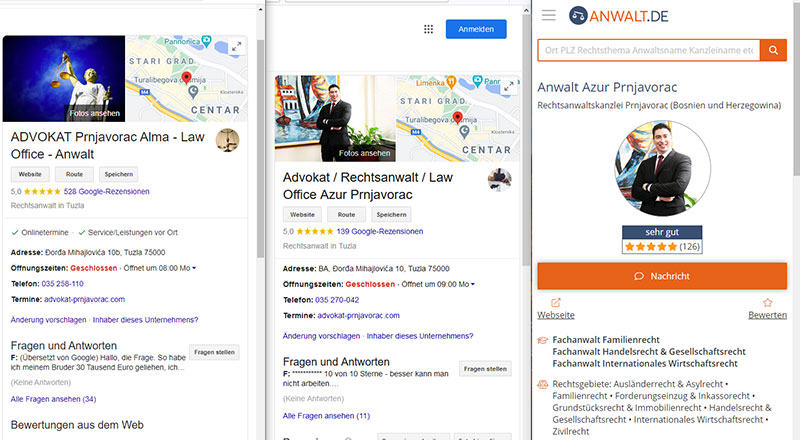Click the Fachanwalt graduation cap icon

pos(542,340)
